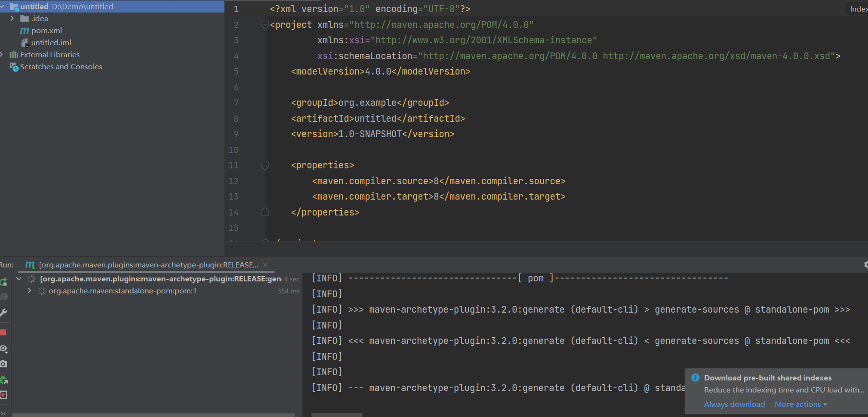Click line number 7 in gutter
Screen dimensions: 868x417
click(x=236, y=102)
